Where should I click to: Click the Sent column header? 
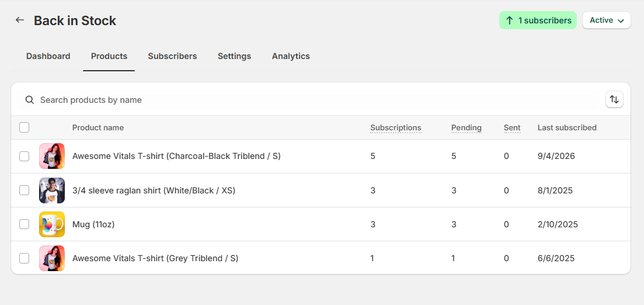(511, 127)
